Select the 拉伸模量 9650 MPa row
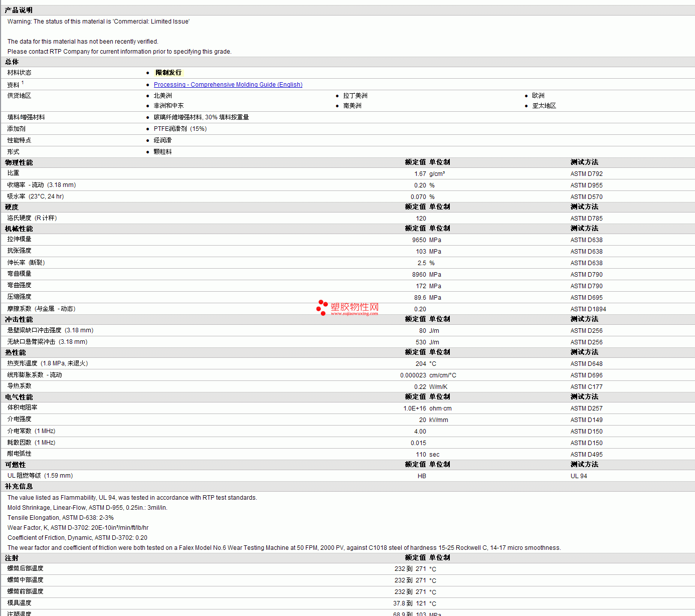Viewport: 695px width, 616px height. click(347, 240)
